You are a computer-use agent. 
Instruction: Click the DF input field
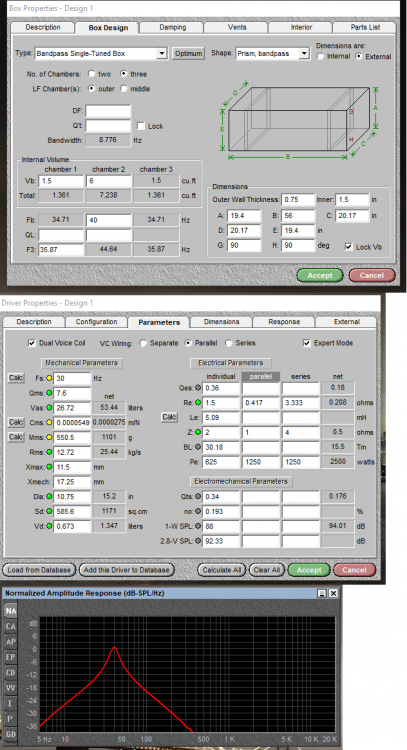point(108,111)
